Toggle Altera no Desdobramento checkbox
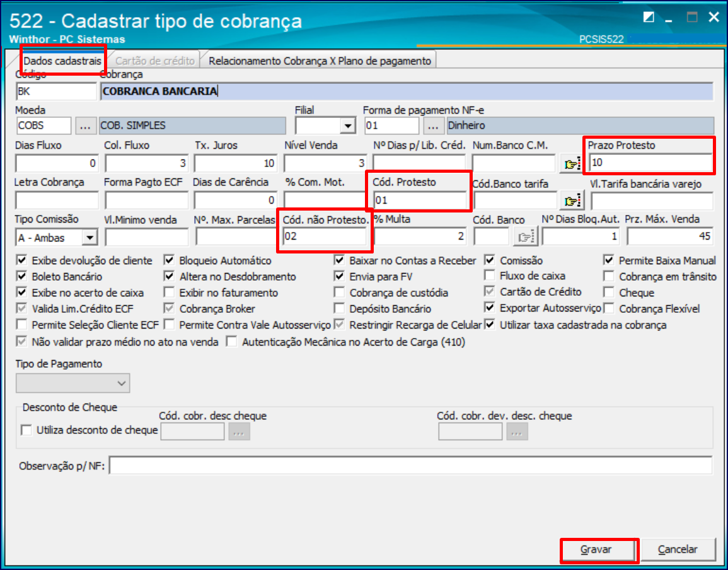This screenshot has height=570, width=728. click(x=170, y=276)
